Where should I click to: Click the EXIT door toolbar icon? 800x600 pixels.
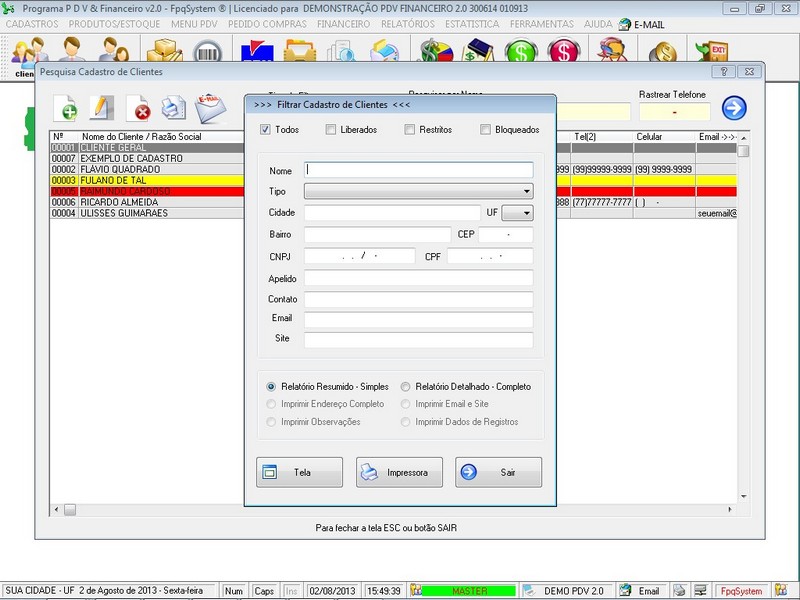pyautogui.click(x=712, y=51)
